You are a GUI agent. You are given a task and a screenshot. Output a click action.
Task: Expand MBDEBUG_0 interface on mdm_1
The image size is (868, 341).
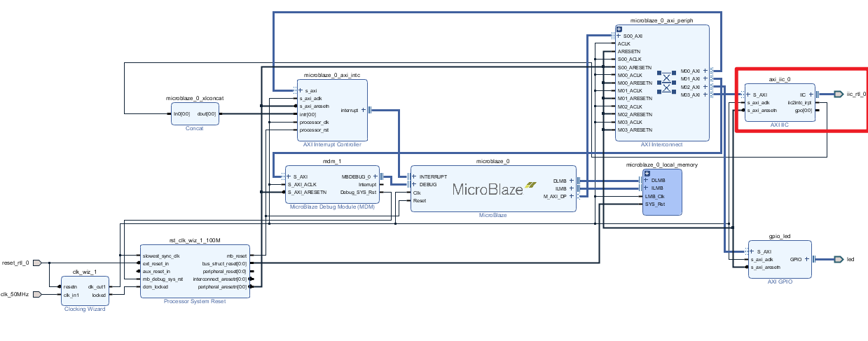[375, 176]
